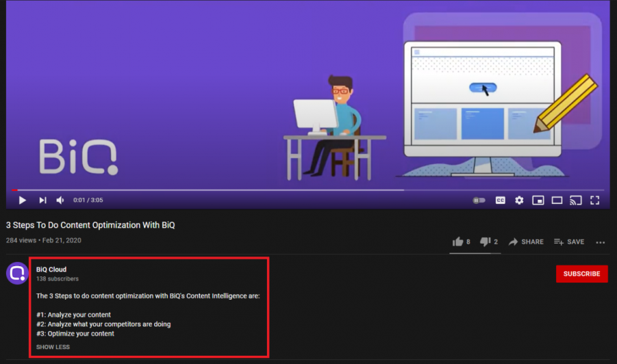Subscribe to BiQ Cloud channel
The image size is (617, 364).
coord(581,274)
